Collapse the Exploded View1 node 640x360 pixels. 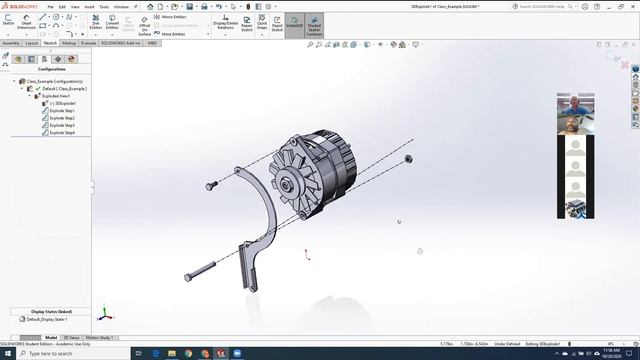click(29, 96)
